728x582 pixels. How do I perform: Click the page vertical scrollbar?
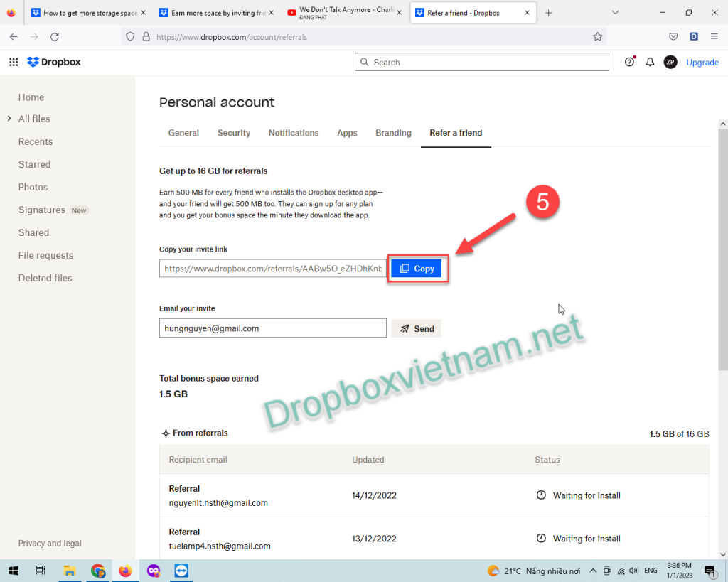[722, 249]
